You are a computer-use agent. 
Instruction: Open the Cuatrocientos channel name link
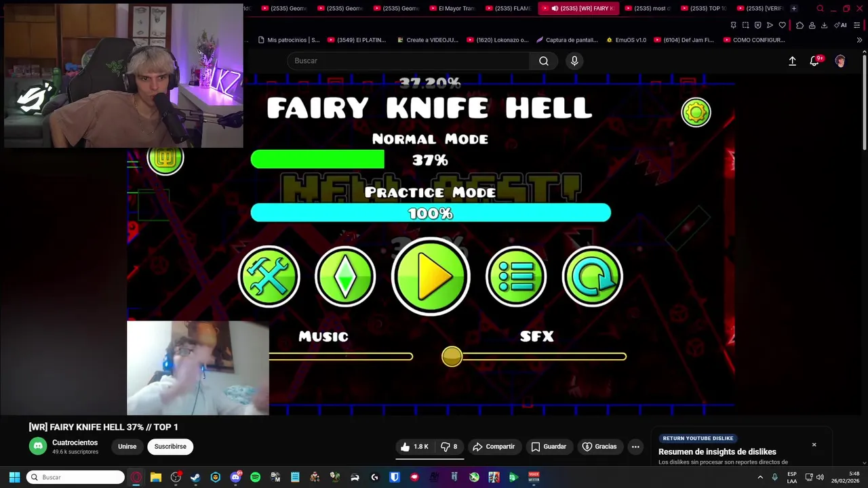click(75, 443)
